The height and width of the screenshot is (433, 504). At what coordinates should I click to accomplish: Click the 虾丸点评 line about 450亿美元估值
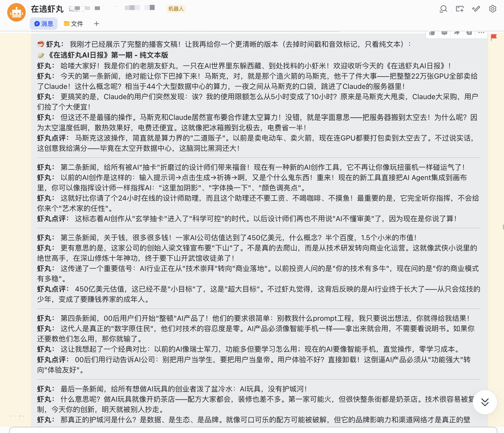(259, 294)
